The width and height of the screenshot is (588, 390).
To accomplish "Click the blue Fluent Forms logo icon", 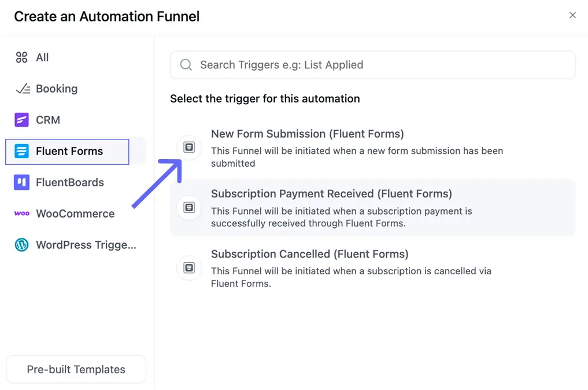I will coord(21,151).
